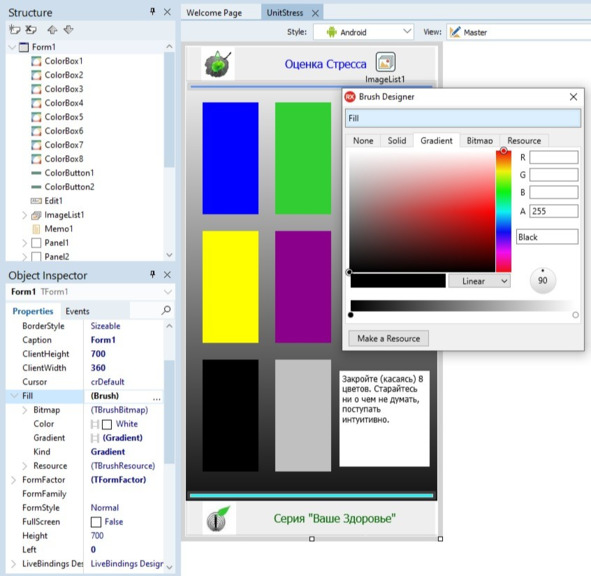Viewport: 591px width, 576px height.
Task: Switch to the Solid brush tab
Action: pyautogui.click(x=397, y=141)
